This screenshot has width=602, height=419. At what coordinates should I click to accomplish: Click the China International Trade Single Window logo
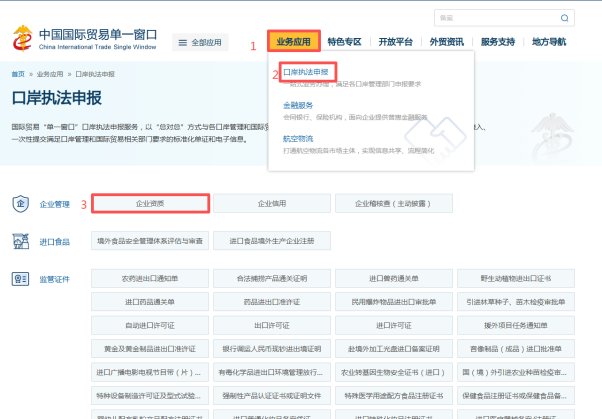(85, 39)
